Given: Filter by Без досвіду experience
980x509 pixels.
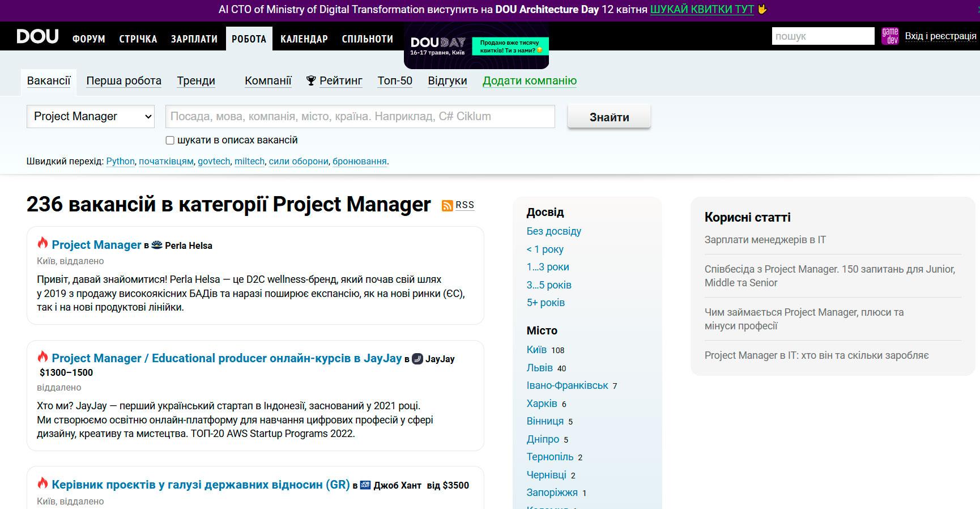Looking at the screenshot, I should click(554, 231).
